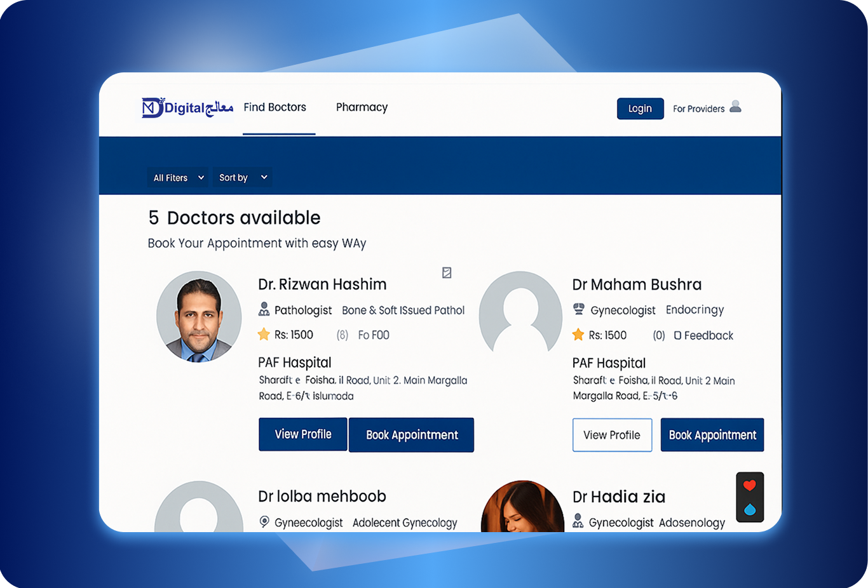Viewport: 868px width, 588px height.
Task: Click Dr. Rizwan Hashim's profile photo
Action: coord(199,317)
